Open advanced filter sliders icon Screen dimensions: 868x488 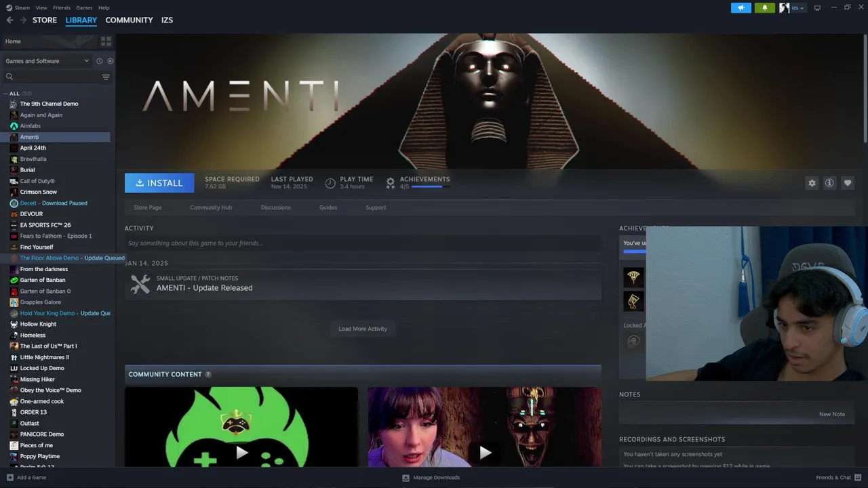tap(106, 77)
